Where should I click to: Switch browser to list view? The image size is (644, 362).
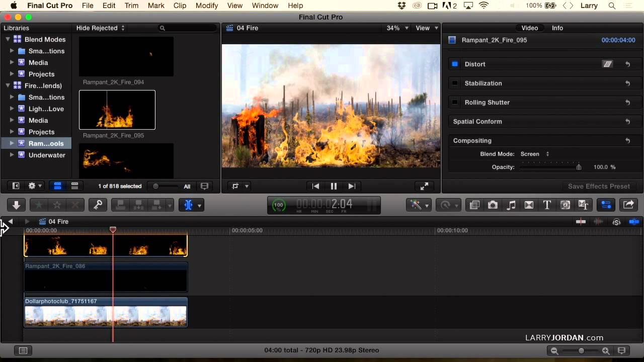[x=74, y=186]
